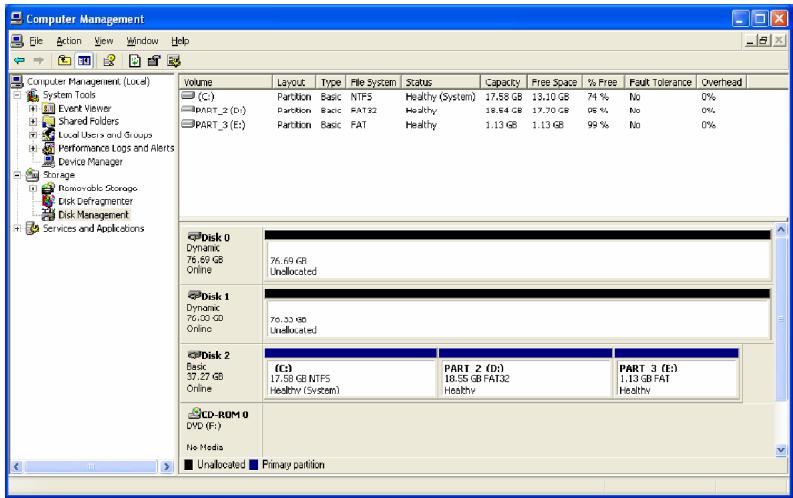Viewport: 793px width, 498px height.
Task: Click the Device Manager icon
Action: (49, 162)
